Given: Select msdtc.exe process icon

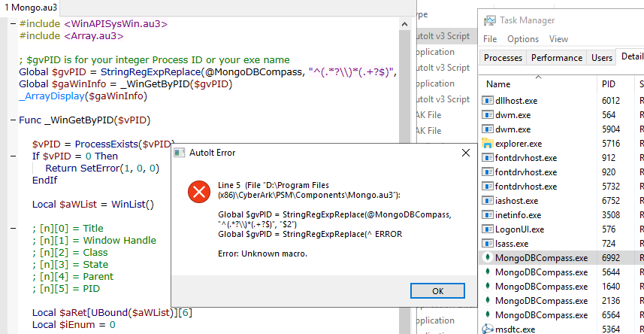Looking at the screenshot, I should [488, 329].
